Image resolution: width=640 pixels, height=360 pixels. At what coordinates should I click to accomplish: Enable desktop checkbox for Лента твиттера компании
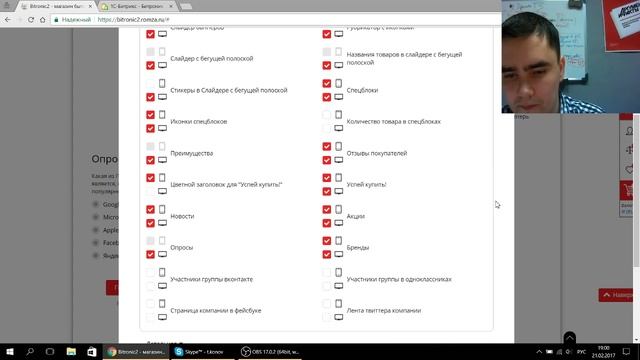[327, 318]
